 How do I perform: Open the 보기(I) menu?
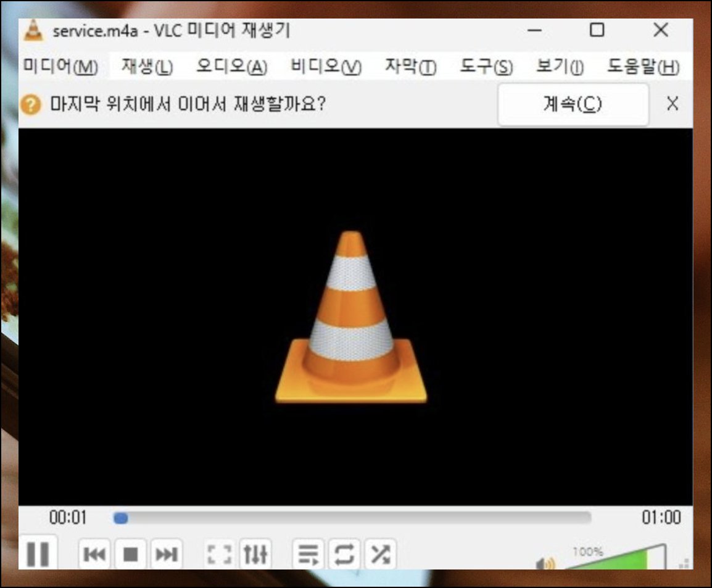point(560,67)
